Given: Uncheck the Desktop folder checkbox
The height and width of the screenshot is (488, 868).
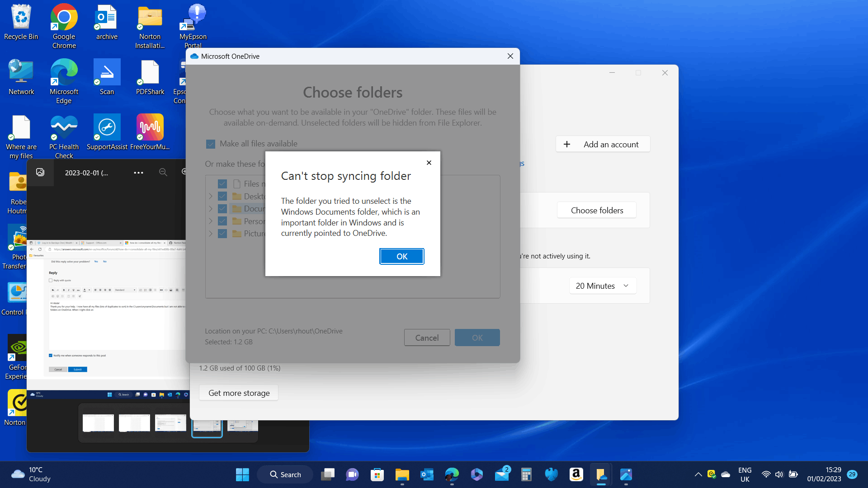Looking at the screenshot, I should (222, 196).
